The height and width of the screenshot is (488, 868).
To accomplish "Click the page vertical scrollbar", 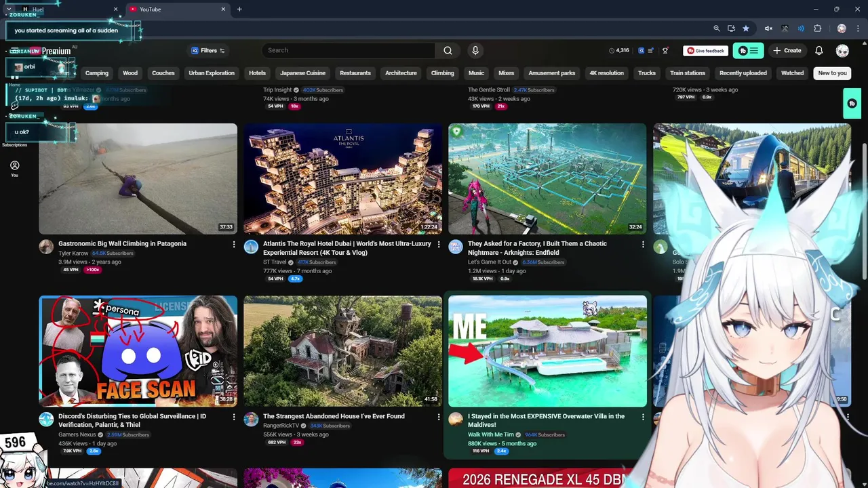I will pyautogui.click(x=864, y=210).
